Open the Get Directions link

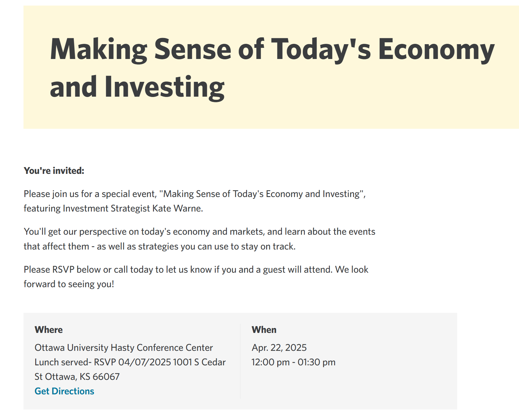(64, 391)
